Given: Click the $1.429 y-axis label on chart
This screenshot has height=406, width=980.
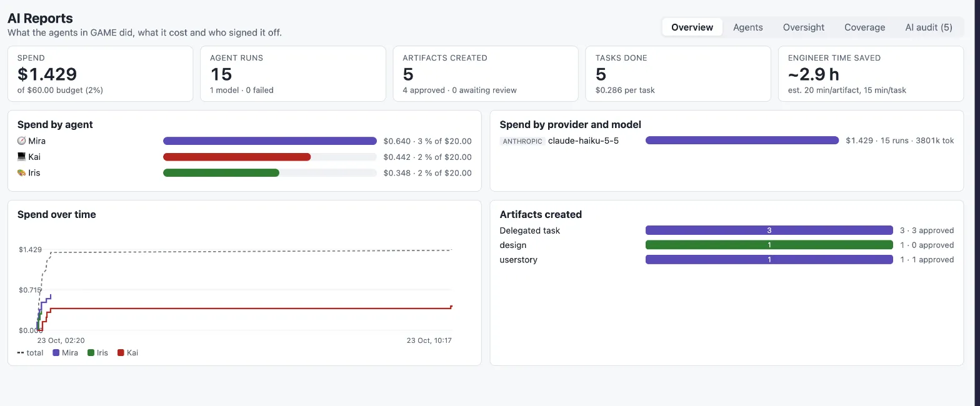Looking at the screenshot, I should (30, 249).
